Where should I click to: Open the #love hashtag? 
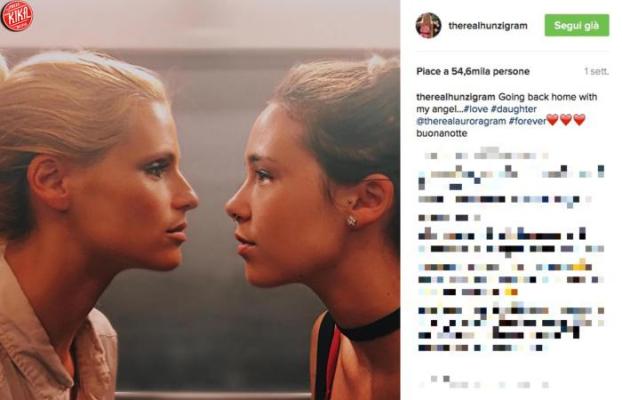click(x=475, y=109)
